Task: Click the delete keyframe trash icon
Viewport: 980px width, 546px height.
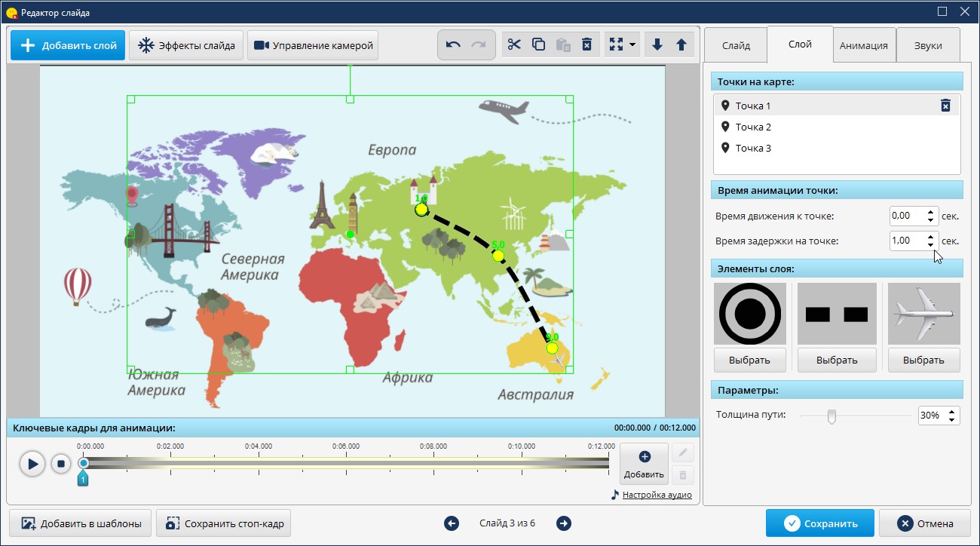Action: [x=683, y=475]
